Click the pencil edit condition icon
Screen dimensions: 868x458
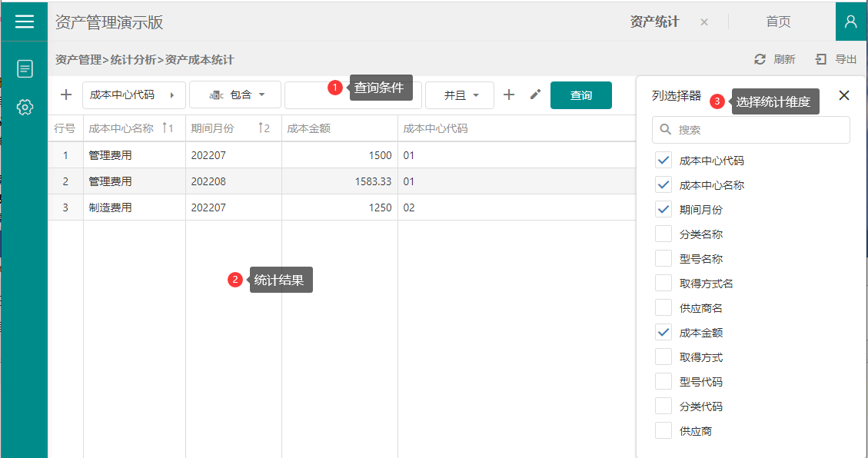tap(535, 95)
